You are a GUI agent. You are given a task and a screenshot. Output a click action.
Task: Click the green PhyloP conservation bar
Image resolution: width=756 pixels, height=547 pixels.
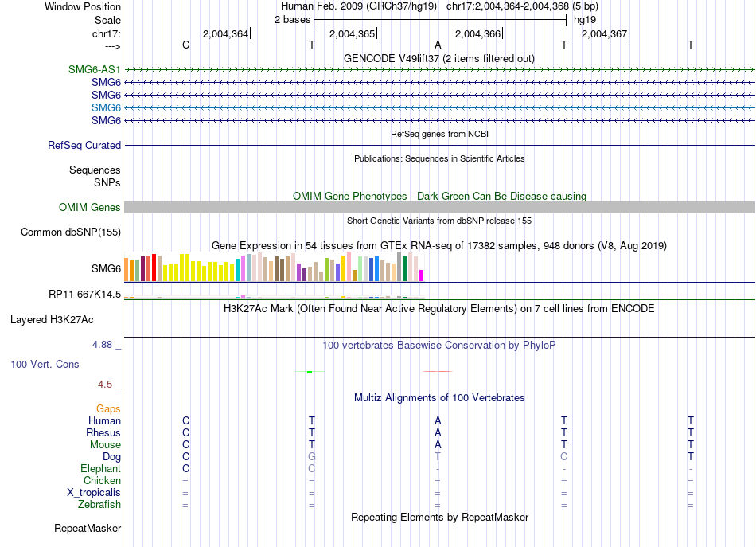pyautogui.click(x=310, y=372)
